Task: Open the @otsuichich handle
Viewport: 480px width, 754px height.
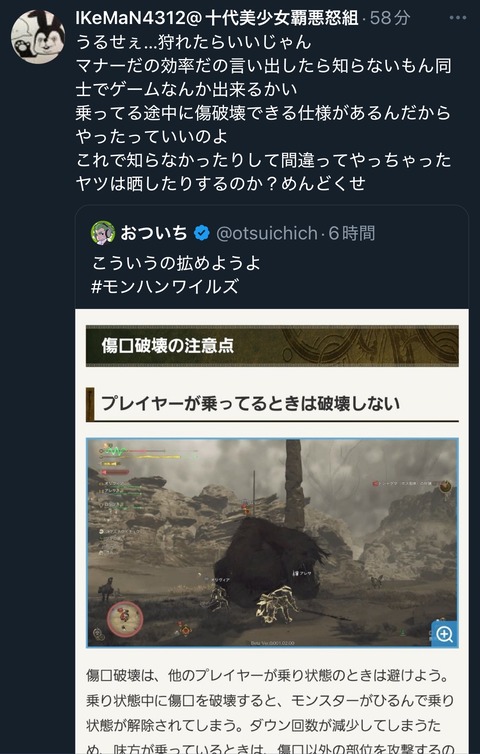Action: coord(266,234)
